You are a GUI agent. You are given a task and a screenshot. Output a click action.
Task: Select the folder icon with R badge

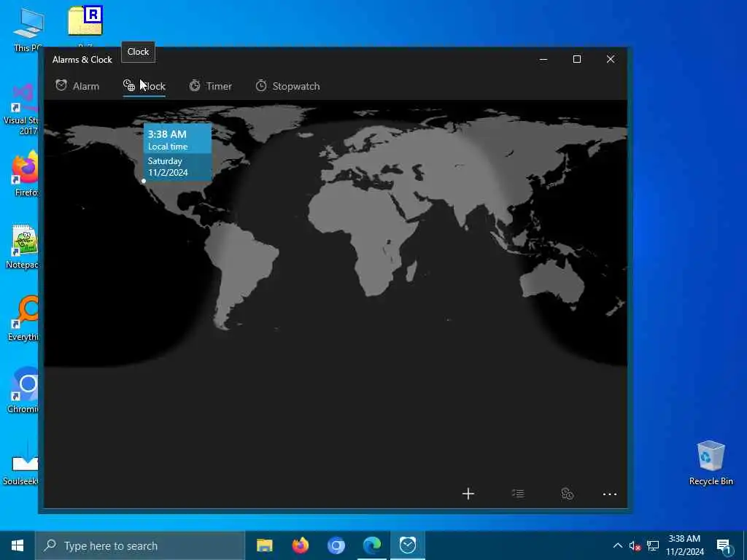pos(85,21)
